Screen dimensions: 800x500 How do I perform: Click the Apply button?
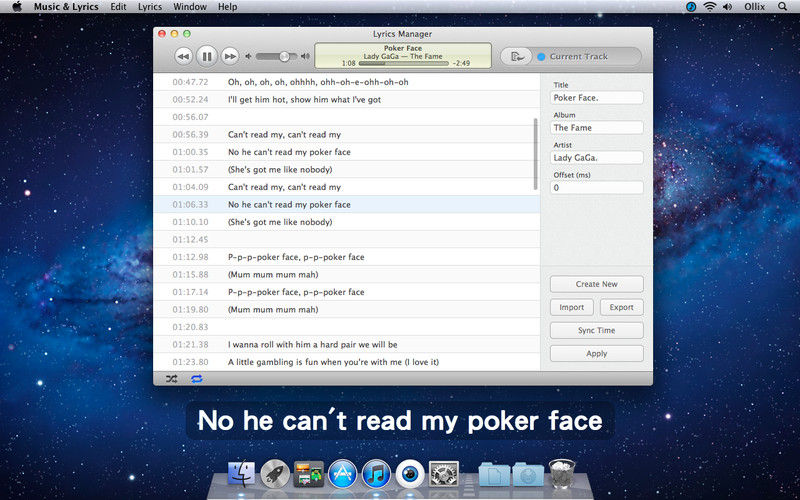[x=596, y=353]
